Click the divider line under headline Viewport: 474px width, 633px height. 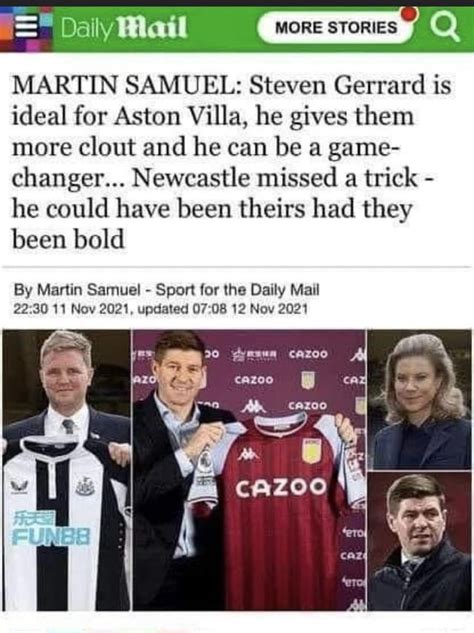[x=237, y=267]
